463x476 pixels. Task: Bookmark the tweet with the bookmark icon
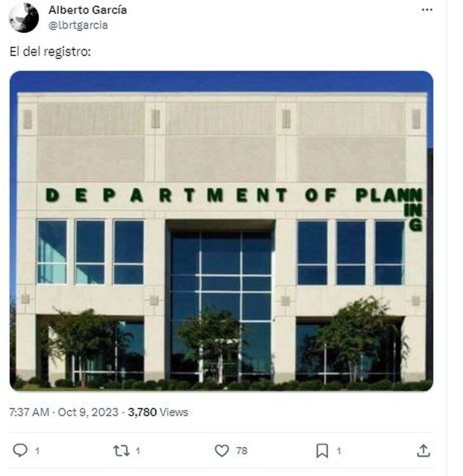coord(322,450)
